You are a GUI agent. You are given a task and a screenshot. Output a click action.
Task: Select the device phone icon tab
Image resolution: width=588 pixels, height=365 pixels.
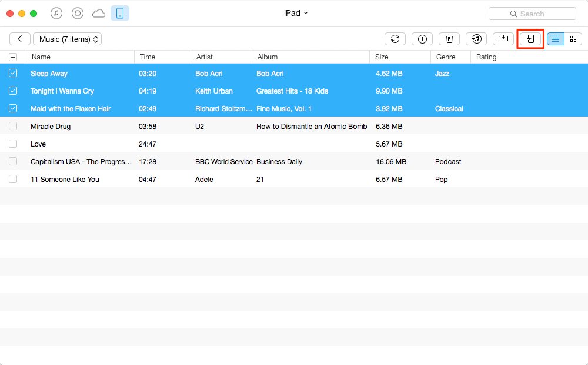[x=120, y=13]
